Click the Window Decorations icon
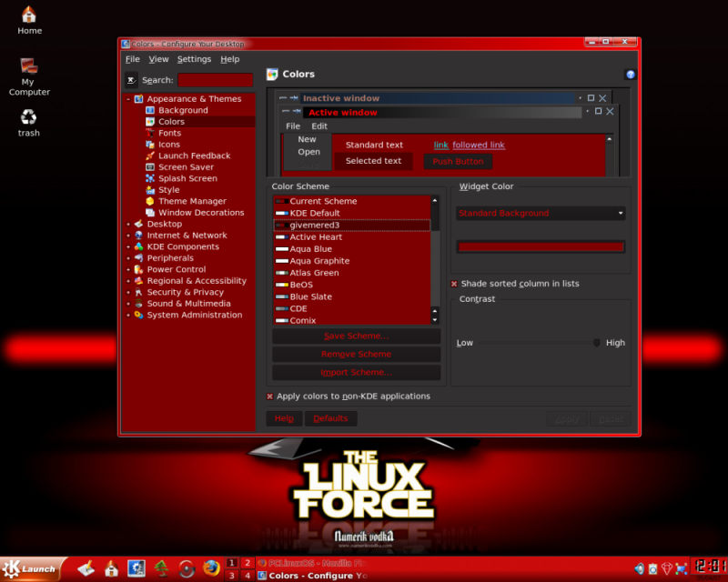Viewport: 728px width, 582px height. point(150,213)
